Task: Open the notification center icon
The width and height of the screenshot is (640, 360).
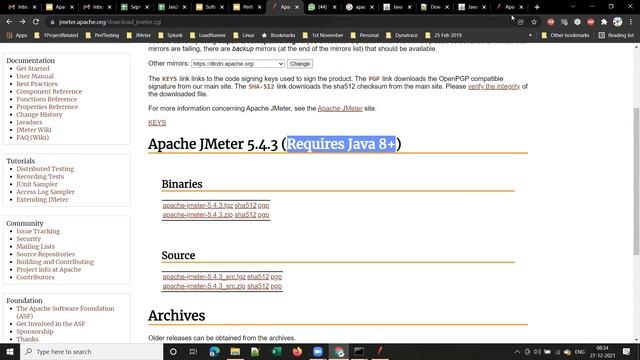Action: click(x=627, y=351)
